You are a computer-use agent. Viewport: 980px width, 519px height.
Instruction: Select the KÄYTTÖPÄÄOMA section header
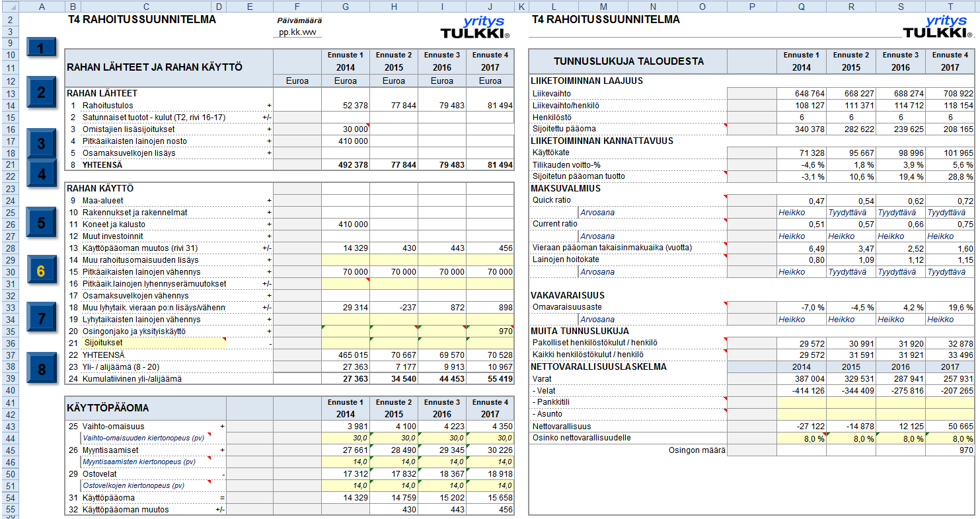145,408
